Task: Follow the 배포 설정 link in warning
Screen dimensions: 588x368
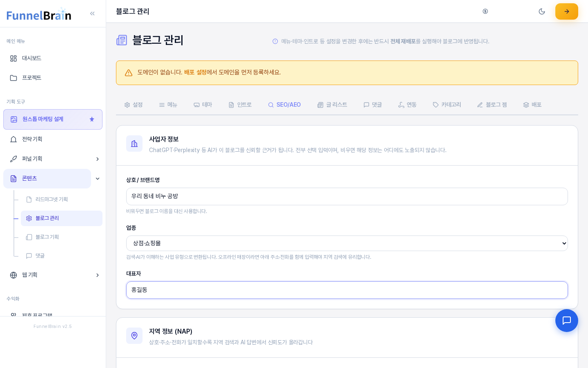Action: click(195, 72)
